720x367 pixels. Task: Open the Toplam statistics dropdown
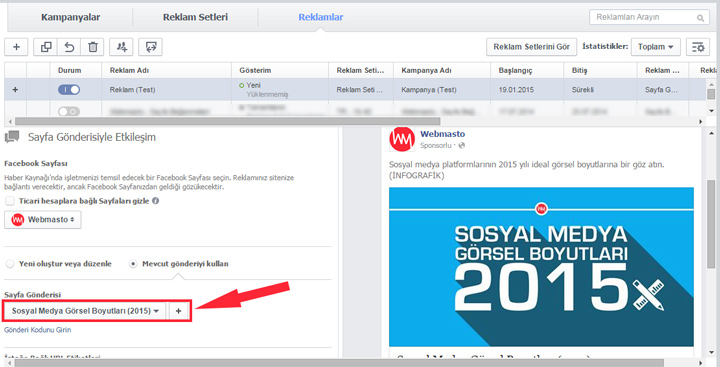coord(656,47)
